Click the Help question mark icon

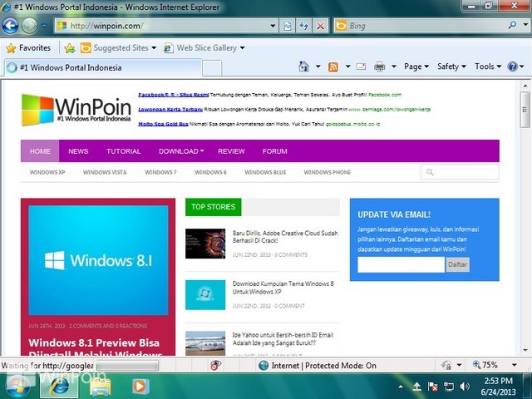(x=512, y=66)
